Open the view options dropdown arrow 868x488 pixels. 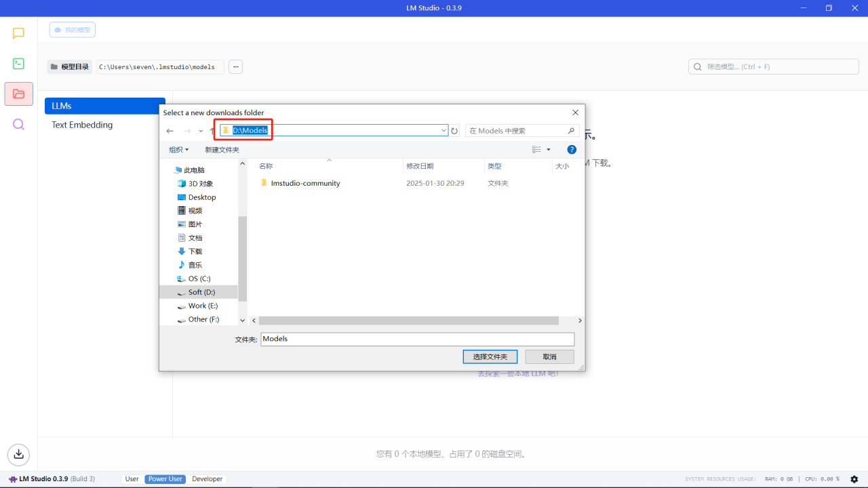coord(549,150)
